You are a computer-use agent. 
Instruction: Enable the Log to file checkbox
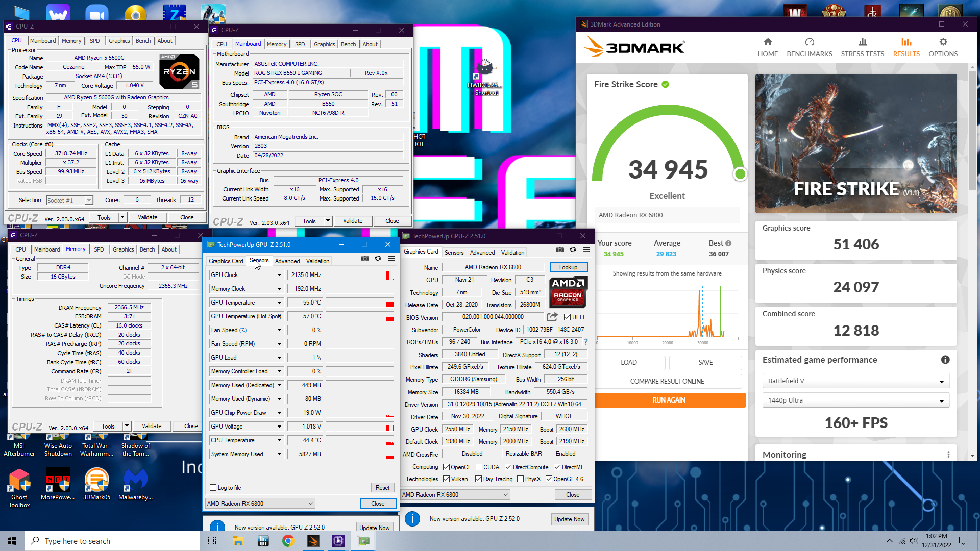click(213, 488)
